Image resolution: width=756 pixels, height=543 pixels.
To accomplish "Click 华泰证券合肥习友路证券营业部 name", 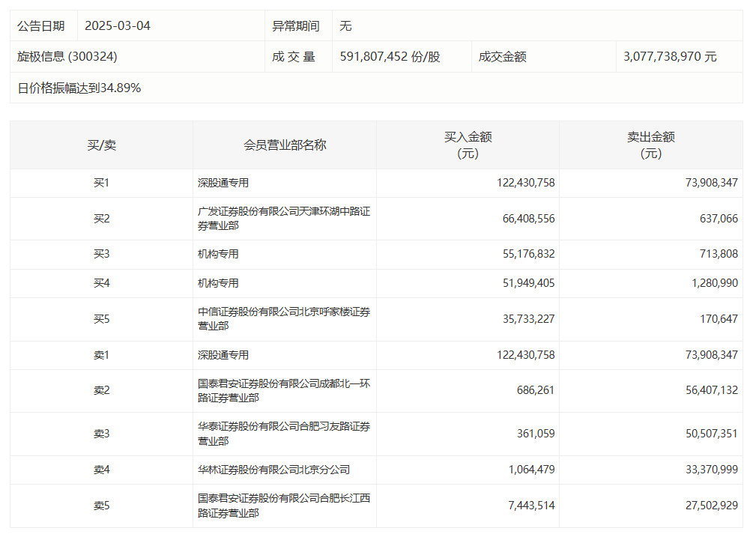I will point(284,434).
